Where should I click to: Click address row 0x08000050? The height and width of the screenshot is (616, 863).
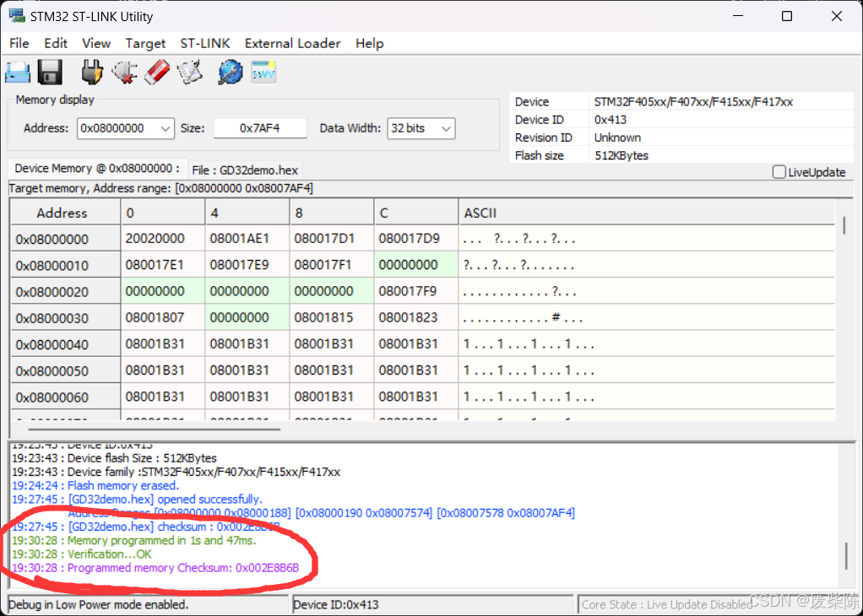66,371
